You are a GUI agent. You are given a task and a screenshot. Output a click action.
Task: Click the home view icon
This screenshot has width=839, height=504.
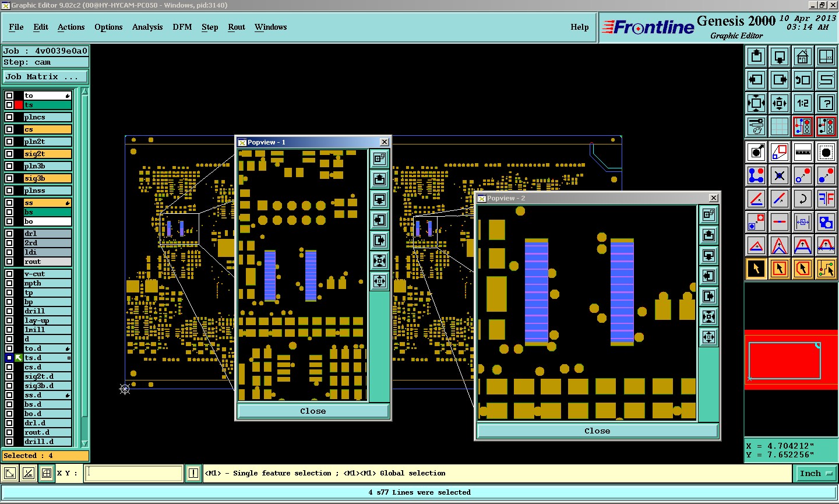coord(803,57)
